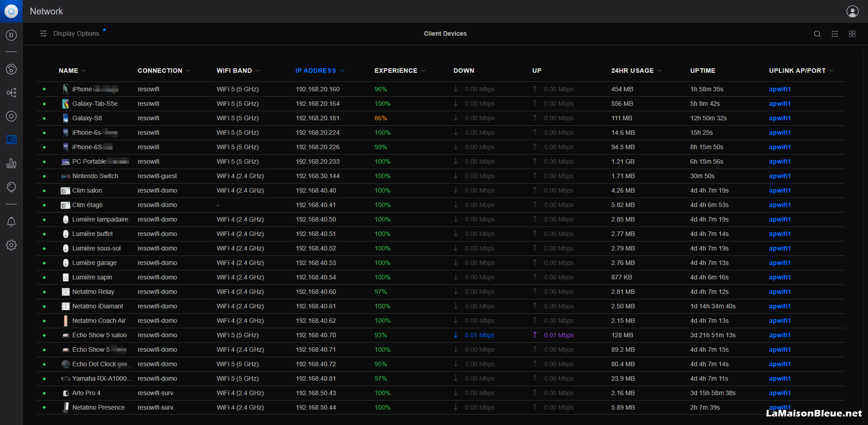Click the 877 KB usage value

622,278
